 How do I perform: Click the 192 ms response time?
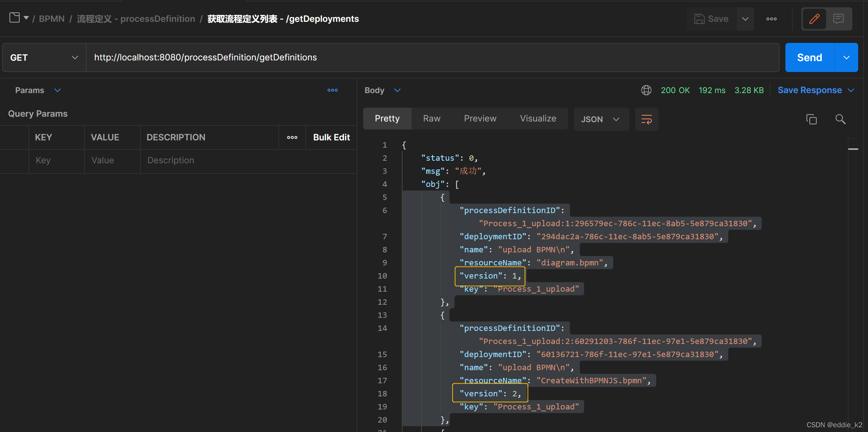click(x=712, y=90)
